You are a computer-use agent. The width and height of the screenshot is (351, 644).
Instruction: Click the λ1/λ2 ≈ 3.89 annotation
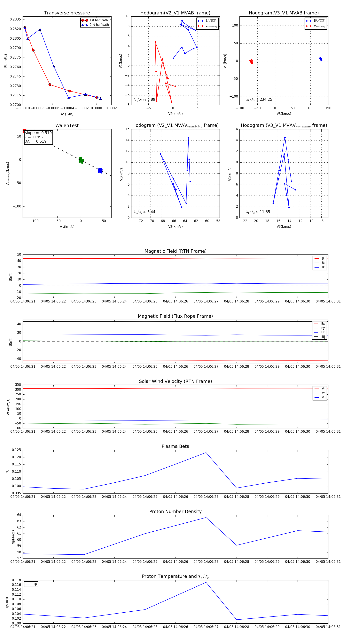coord(144,100)
